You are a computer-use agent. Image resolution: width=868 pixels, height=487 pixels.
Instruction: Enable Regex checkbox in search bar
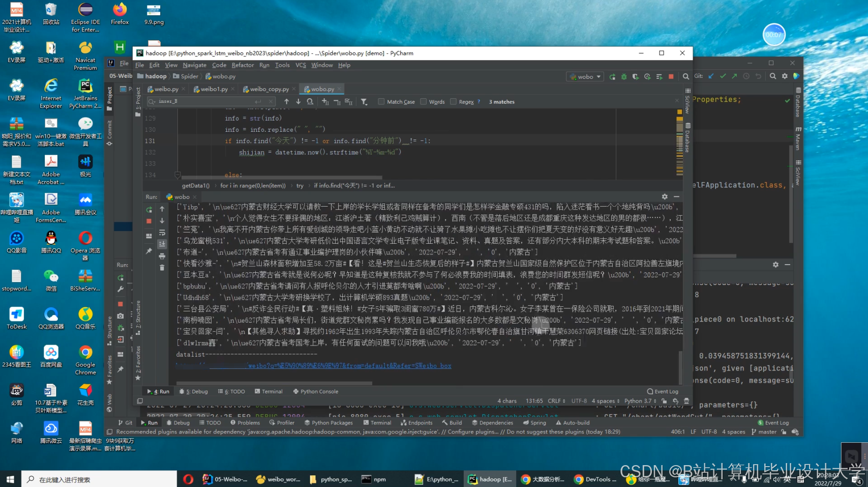454,102
